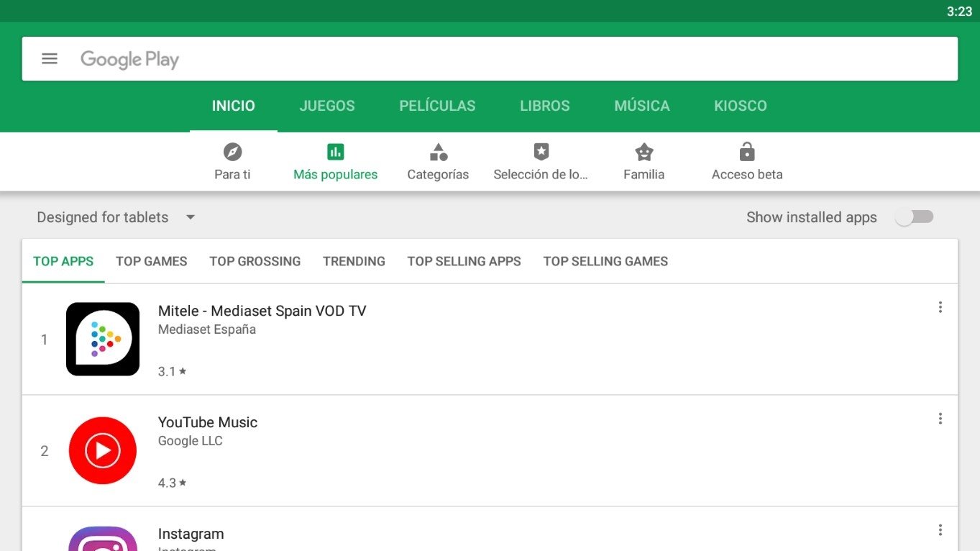
Task: Switch to KIOSCO tab
Action: (x=741, y=106)
